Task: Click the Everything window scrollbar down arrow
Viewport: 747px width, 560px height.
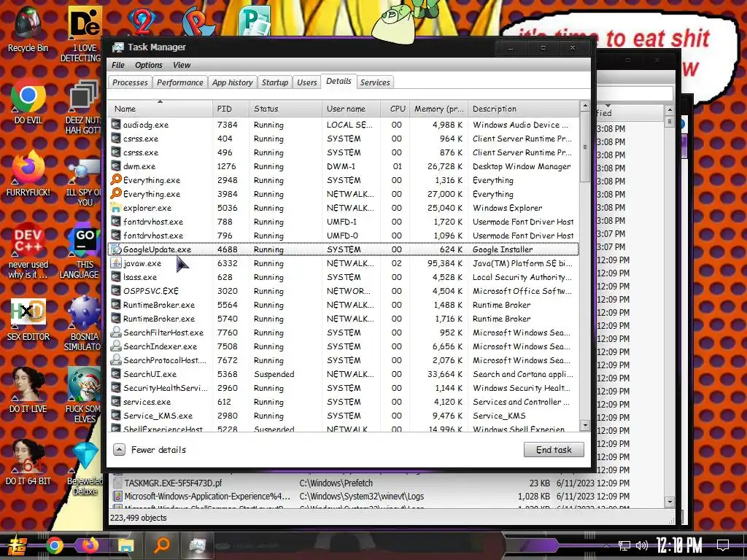Action: [670, 502]
